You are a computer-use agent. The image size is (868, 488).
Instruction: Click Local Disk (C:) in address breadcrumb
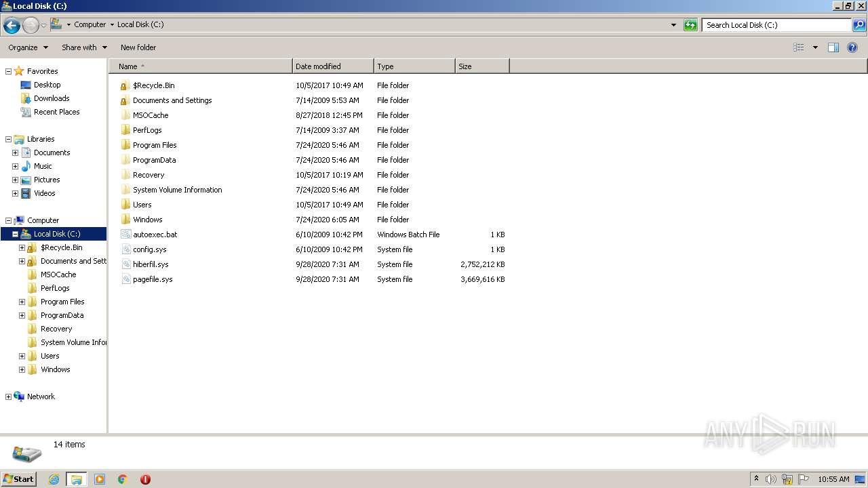[x=140, y=24]
